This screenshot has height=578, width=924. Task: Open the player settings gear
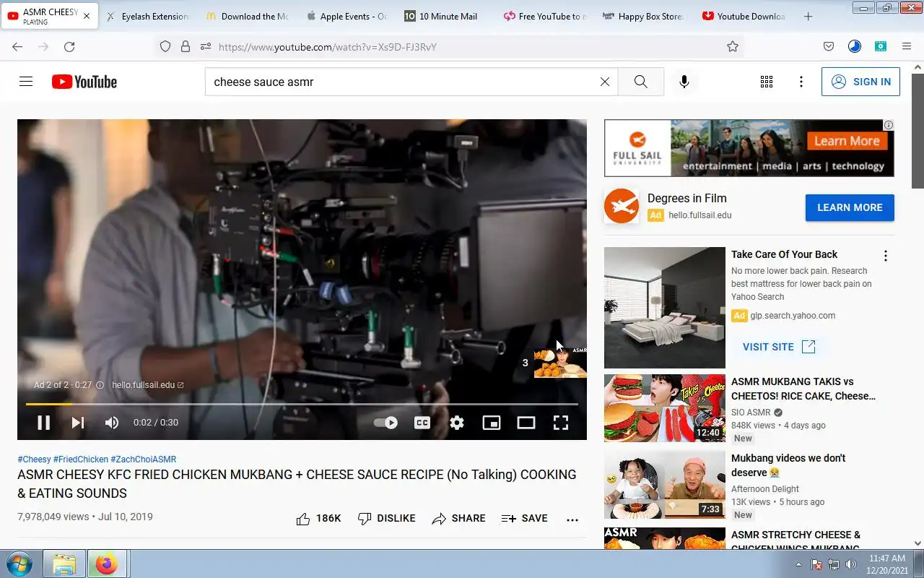[457, 423]
